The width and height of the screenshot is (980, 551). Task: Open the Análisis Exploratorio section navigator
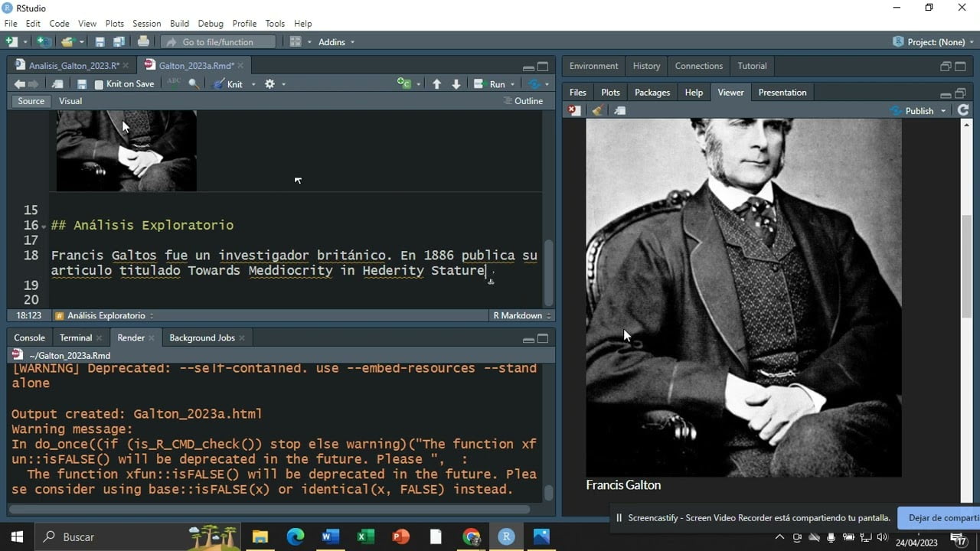[104, 315]
